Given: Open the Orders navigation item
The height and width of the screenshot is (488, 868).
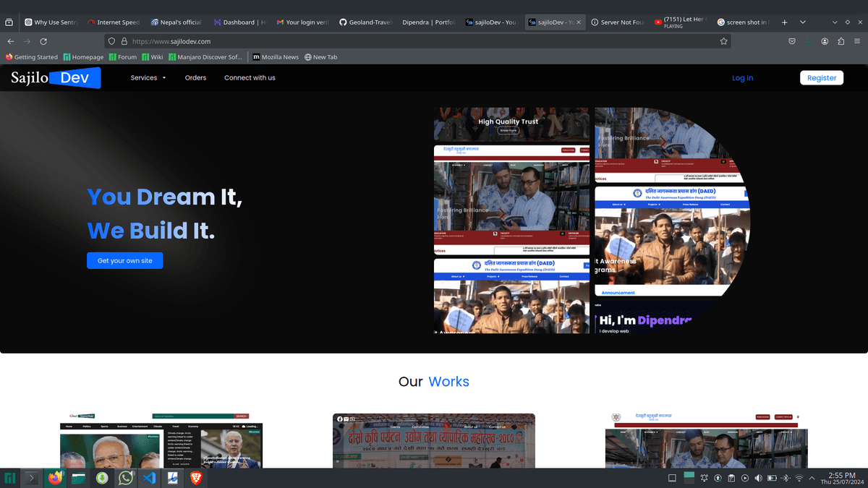Looking at the screenshot, I should 195,78.
